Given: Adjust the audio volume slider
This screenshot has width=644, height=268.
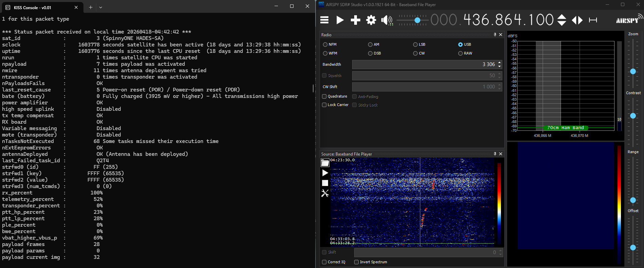Looking at the screenshot, I should (x=418, y=20).
